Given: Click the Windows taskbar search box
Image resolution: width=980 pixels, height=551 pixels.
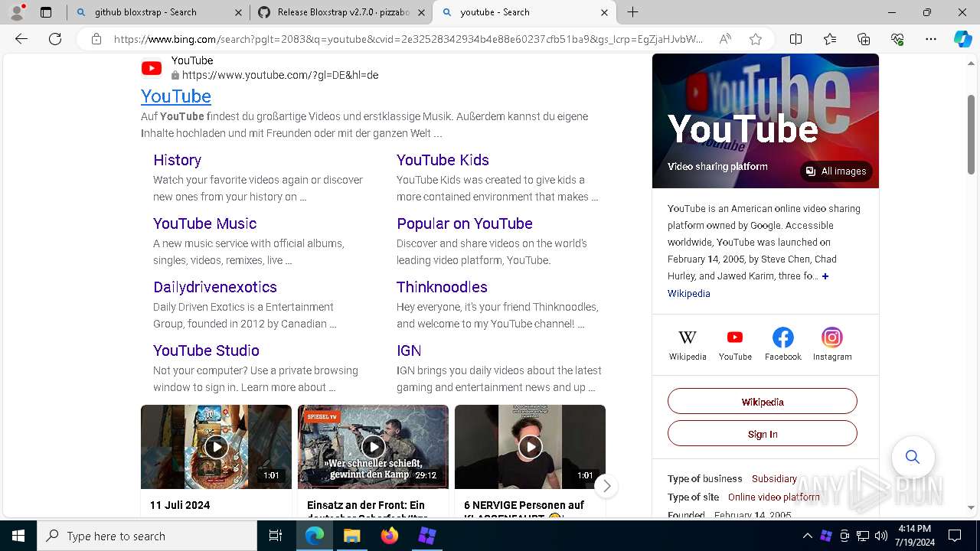Looking at the screenshot, I should pos(147,536).
